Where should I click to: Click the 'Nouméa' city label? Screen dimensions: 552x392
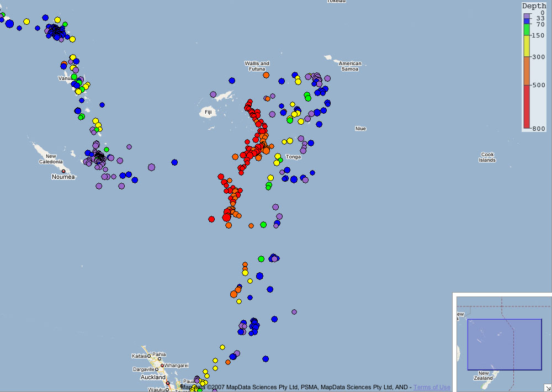point(63,177)
